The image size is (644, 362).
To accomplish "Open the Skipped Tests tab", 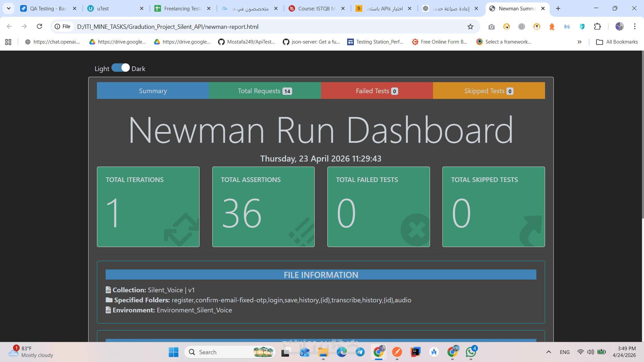I will (489, 91).
